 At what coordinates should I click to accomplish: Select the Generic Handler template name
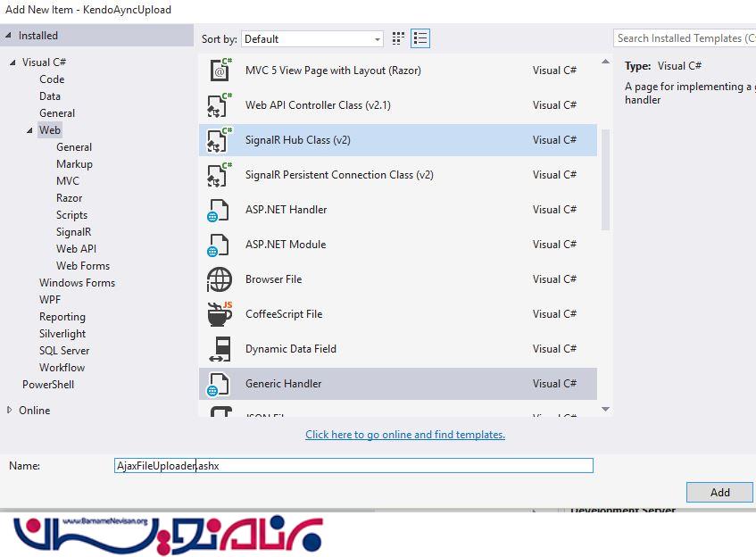(x=283, y=384)
